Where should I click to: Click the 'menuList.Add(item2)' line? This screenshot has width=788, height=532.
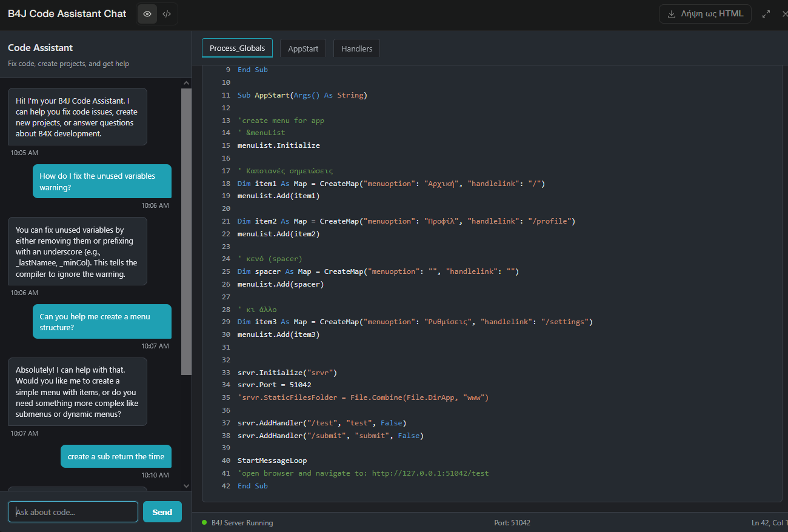[x=279, y=234]
